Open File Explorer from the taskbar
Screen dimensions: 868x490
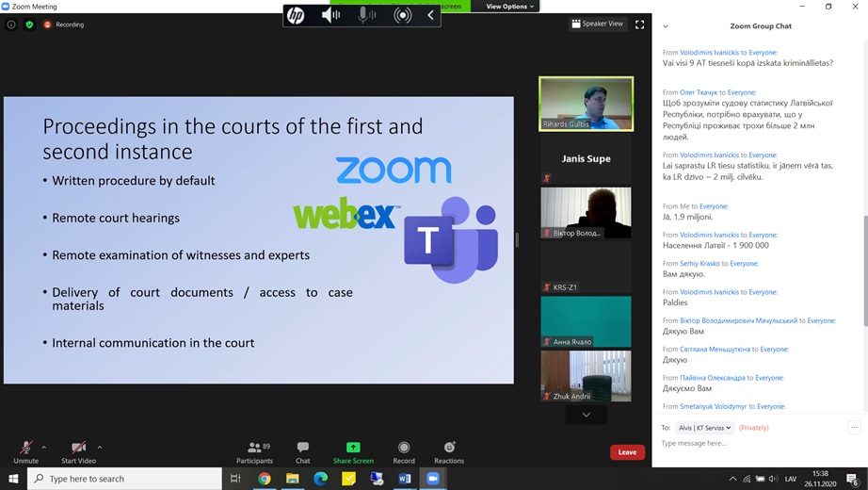pos(292,479)
